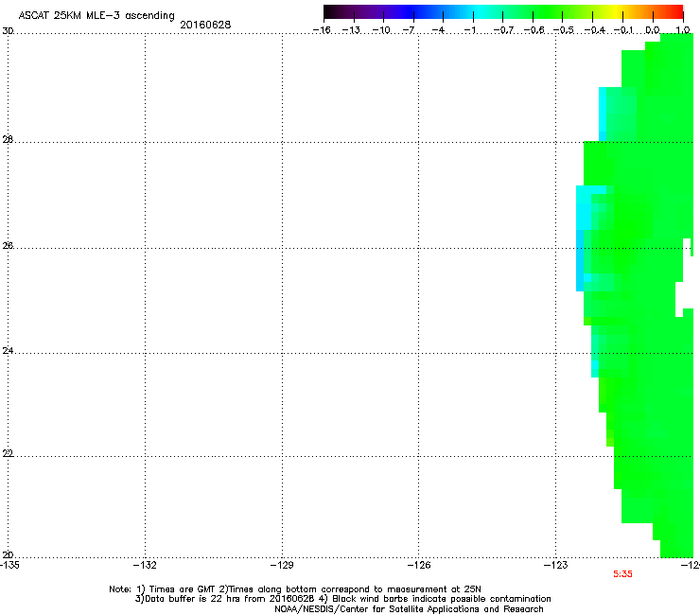This screenshot has height=615, width=700.
Task: Click latitude axis label 30
Action: pyautogui.click(x=8, y=31)
